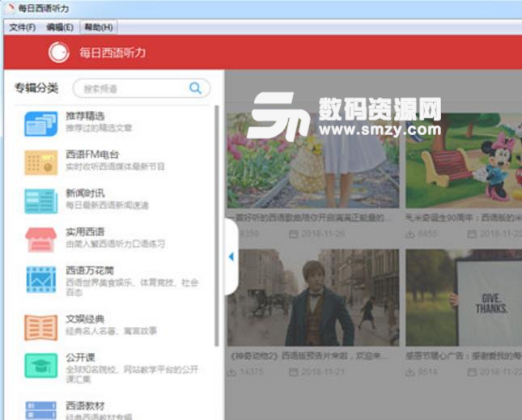
Task: Select the 西语FM电台 radio icon
Action: coord(41,163)
